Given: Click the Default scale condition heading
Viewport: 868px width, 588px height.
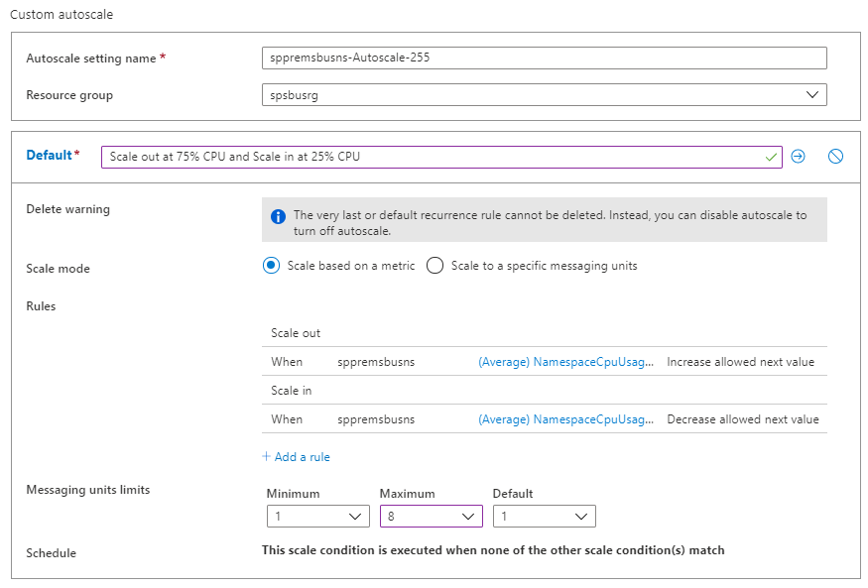Looking at the screenshot, I should click(x=49, y=156).
